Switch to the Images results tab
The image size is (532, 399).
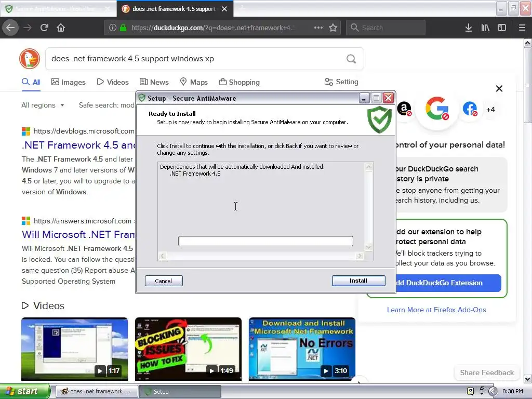click(68, 82)
